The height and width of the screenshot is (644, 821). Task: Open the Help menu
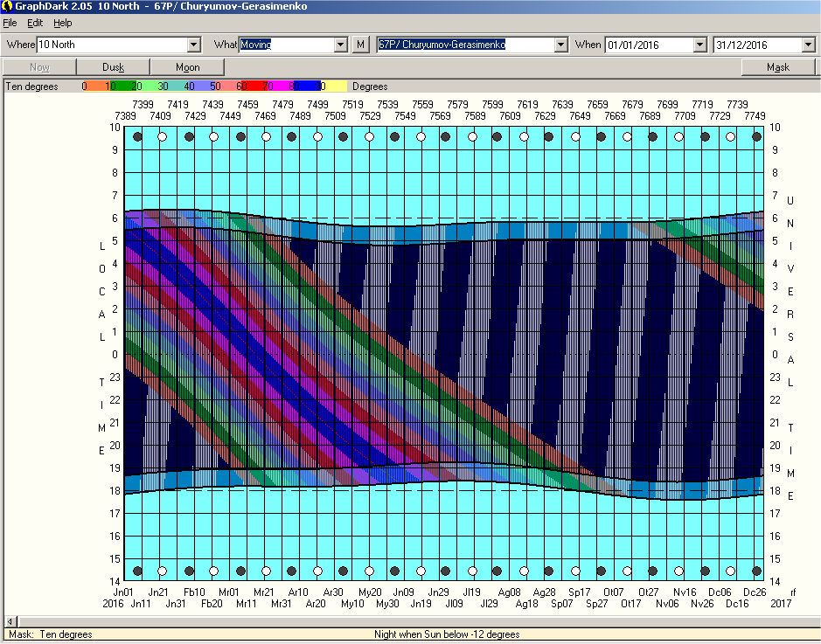(x=63, y=23)
